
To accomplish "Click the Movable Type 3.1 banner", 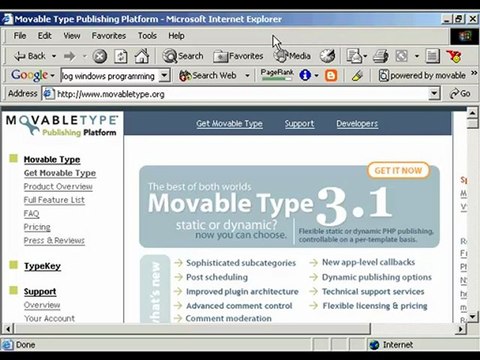I will (x=289, y=207).
